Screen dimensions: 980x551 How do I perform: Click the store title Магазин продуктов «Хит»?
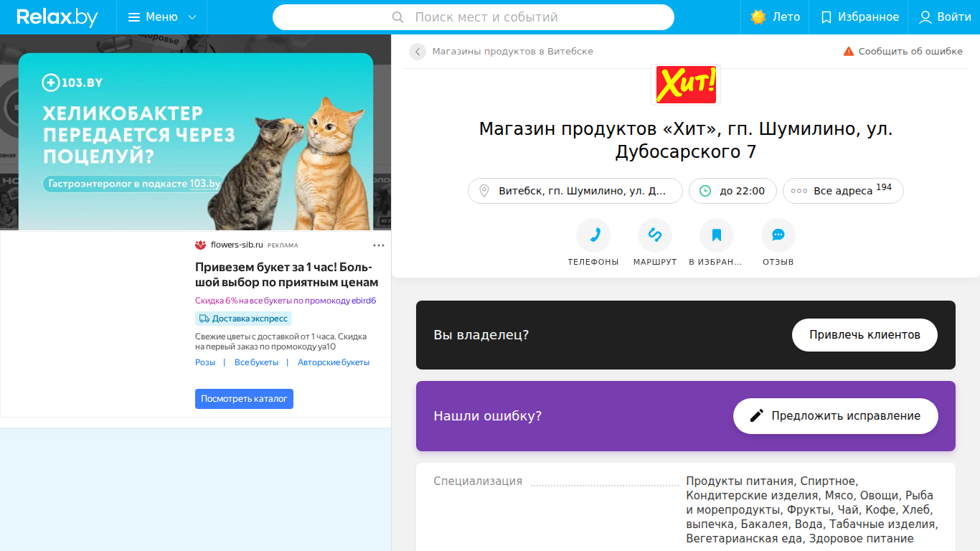tap(686, 141)
